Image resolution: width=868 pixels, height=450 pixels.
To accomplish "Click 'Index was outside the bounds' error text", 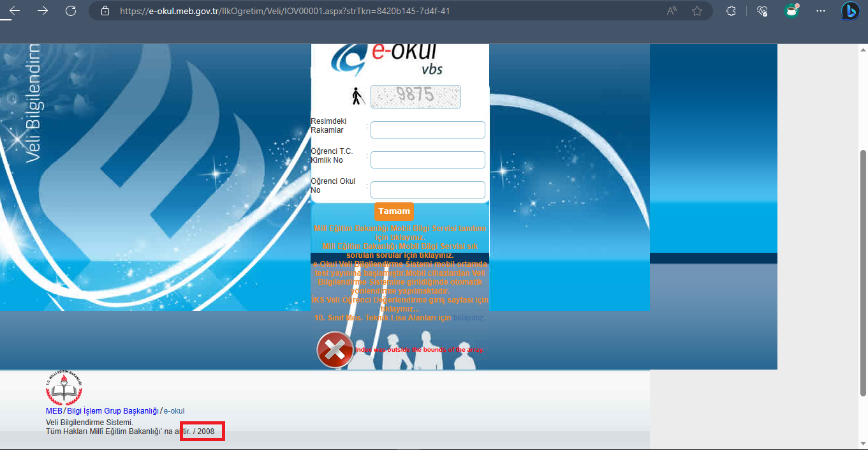I will pyautogui.click(x=420, y=350).
